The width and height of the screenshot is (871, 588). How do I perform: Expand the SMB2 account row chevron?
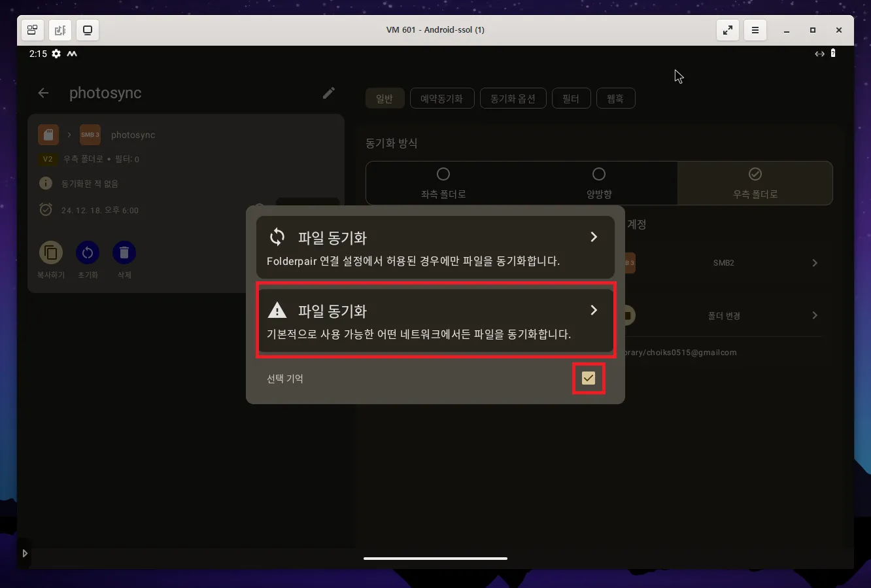pyautogui.click(x=815, y=262)
